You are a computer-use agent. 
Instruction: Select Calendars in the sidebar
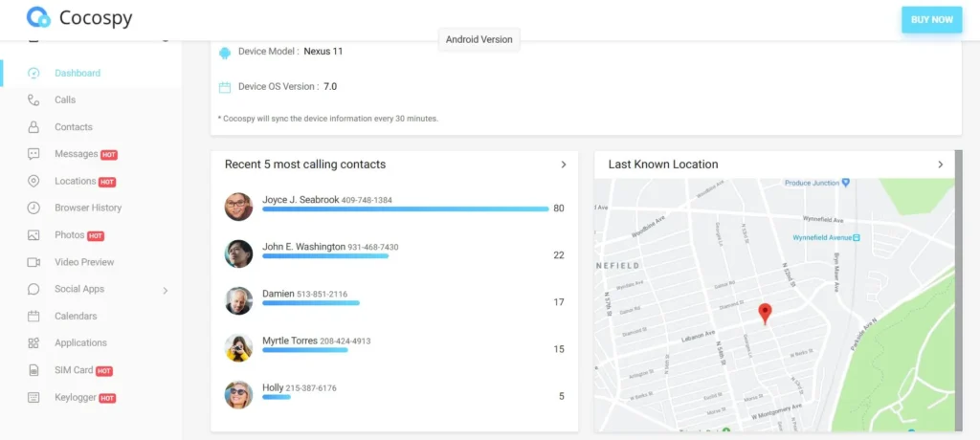(x=75, y=316)
